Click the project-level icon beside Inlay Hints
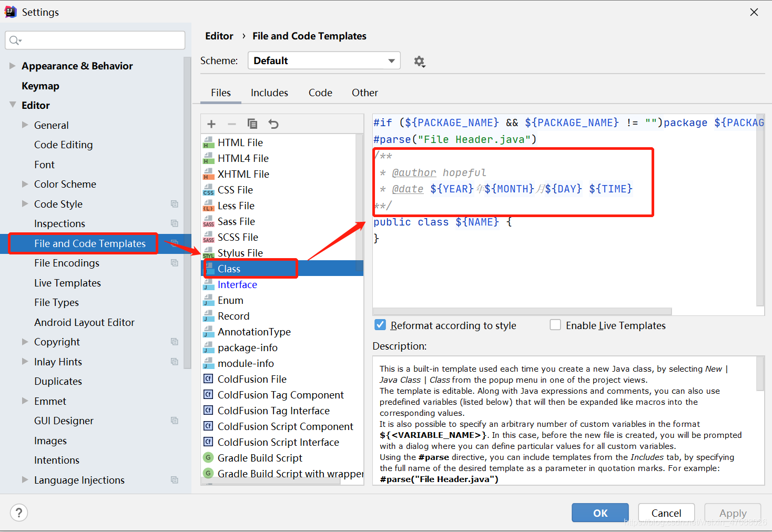 coord(175,362)
